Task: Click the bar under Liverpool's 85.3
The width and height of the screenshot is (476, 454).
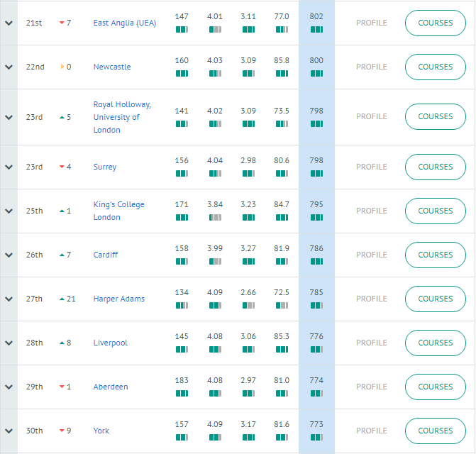Action: coord(282,350)
